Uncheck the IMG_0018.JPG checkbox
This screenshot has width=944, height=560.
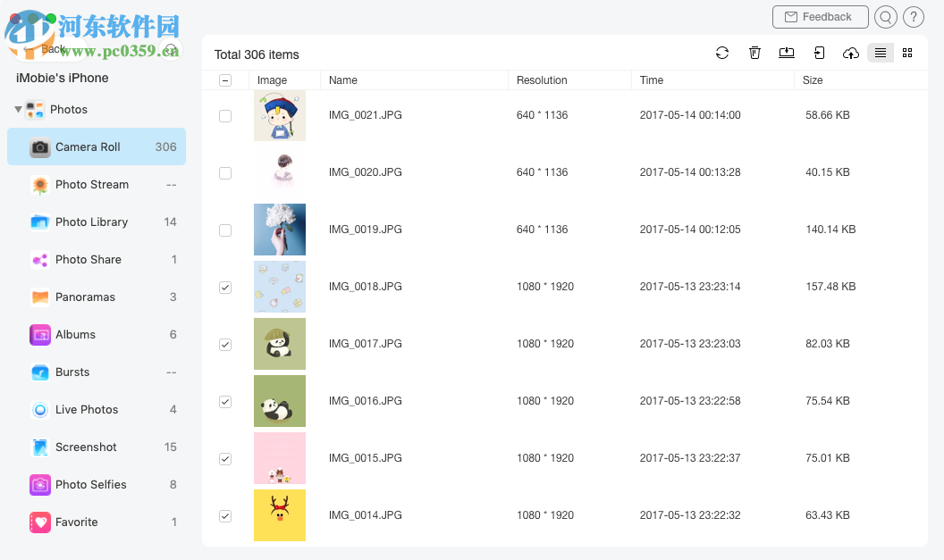tap(225, 287)
